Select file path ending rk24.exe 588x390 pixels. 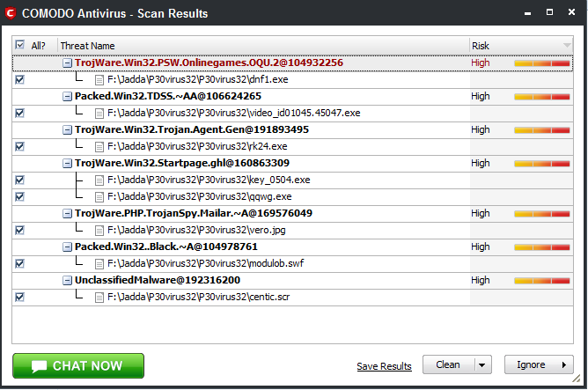click(197, 146)
